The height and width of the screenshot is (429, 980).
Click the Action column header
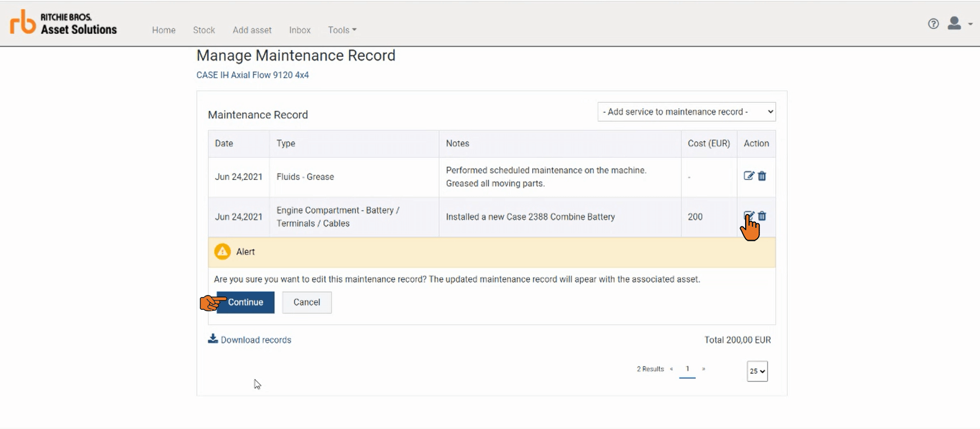756,143
